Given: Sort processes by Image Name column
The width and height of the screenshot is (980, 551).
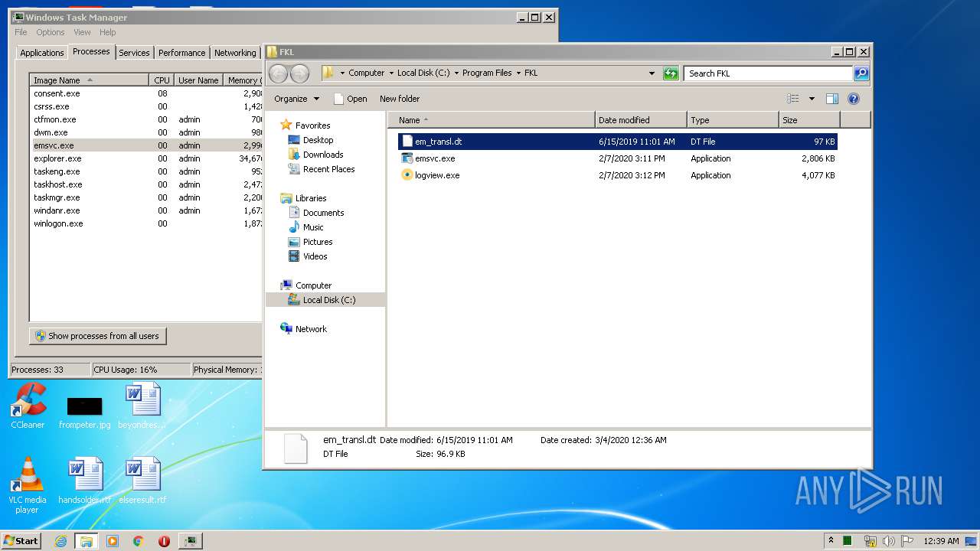Looking at the screenshot, I should click(89, 80).
